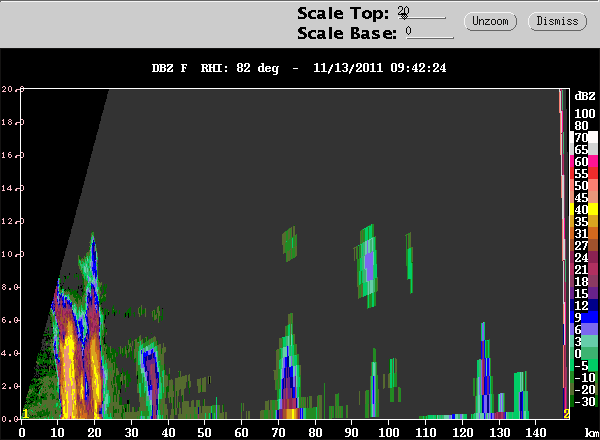The width and height of the screenshot is (600, 440).
Task: Pick the blue 9 dBZ legend swatch
Action: coord(583,317)
